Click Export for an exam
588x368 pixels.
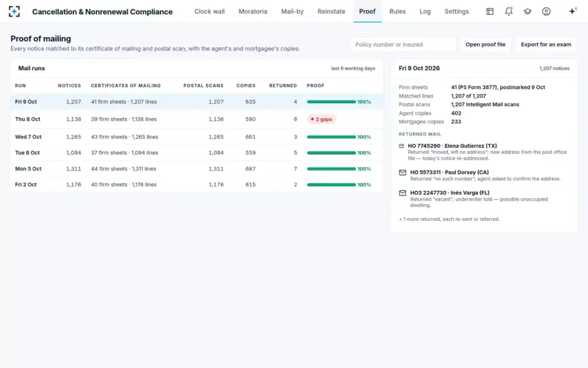(546, 44)
